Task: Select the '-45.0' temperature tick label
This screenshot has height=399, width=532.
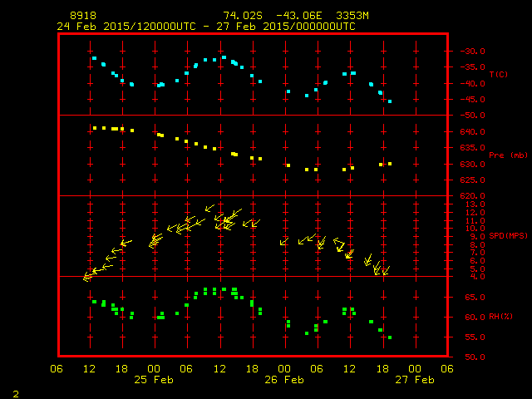Action: tap(473, 100)
